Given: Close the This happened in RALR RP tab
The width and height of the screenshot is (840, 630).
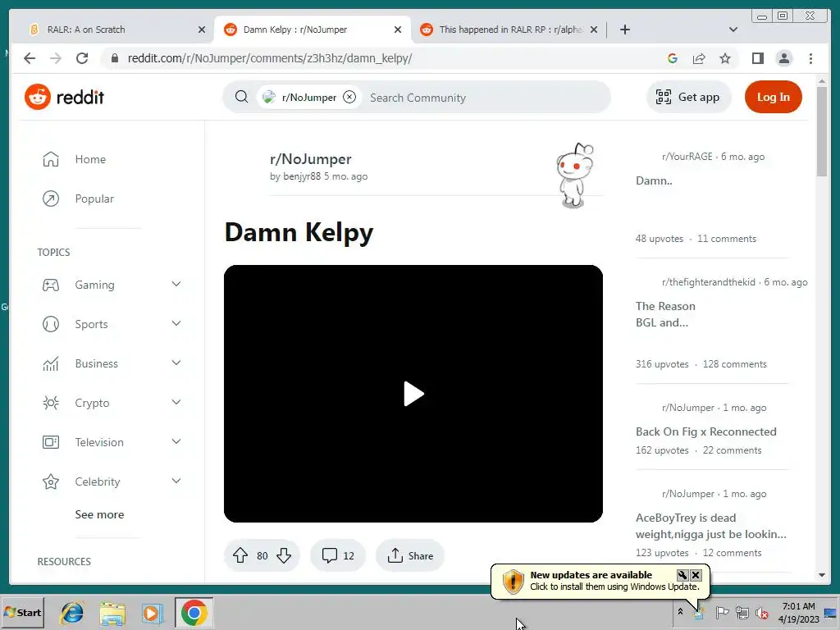Looking at the screenshot, I should (594, 30).
